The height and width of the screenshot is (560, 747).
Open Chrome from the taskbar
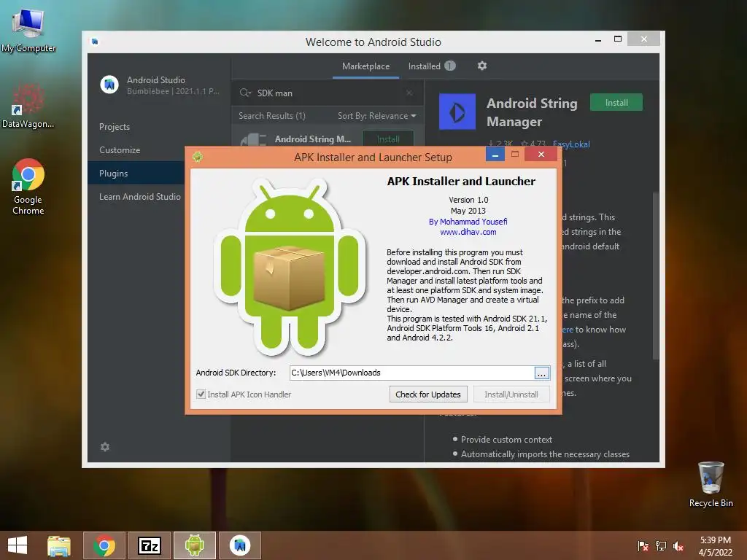104,545
